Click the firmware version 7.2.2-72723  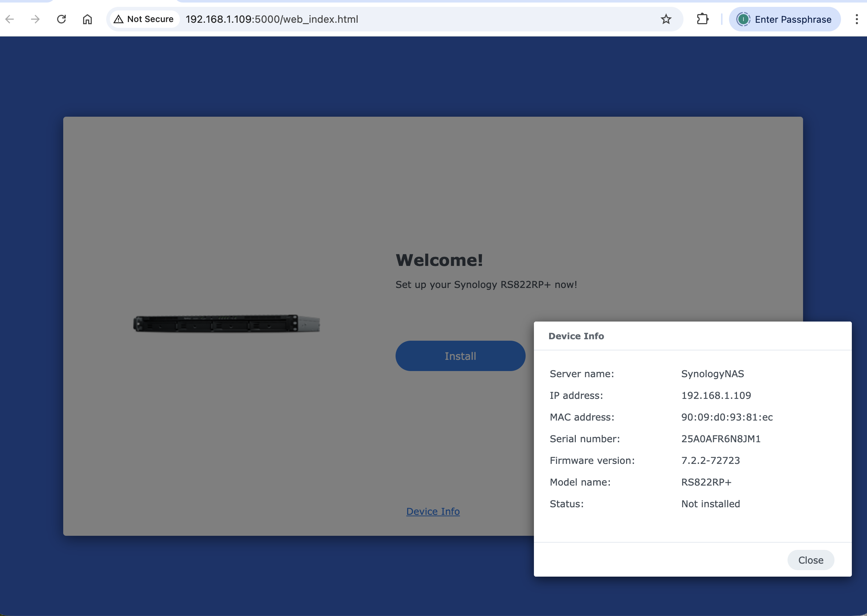(x=710, y=461)
